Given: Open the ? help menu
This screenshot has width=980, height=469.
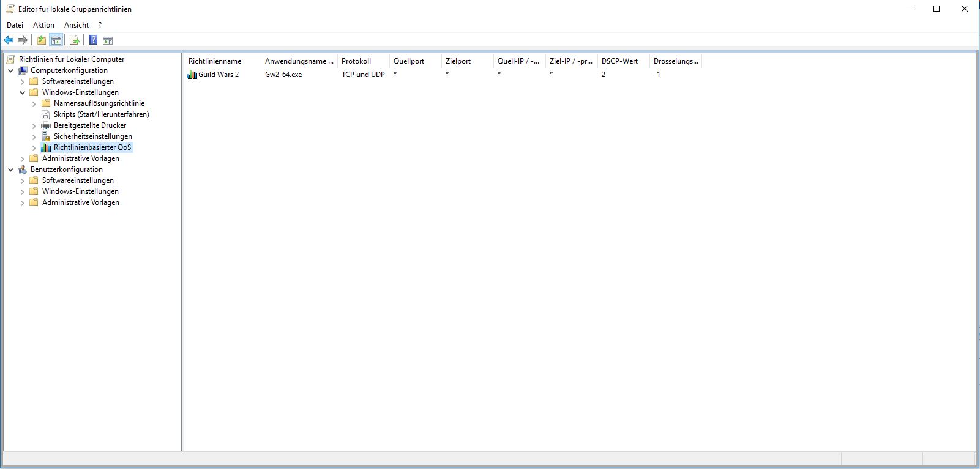Looking at the screenshot, I should pyautogui.click(x=100, y=25).
